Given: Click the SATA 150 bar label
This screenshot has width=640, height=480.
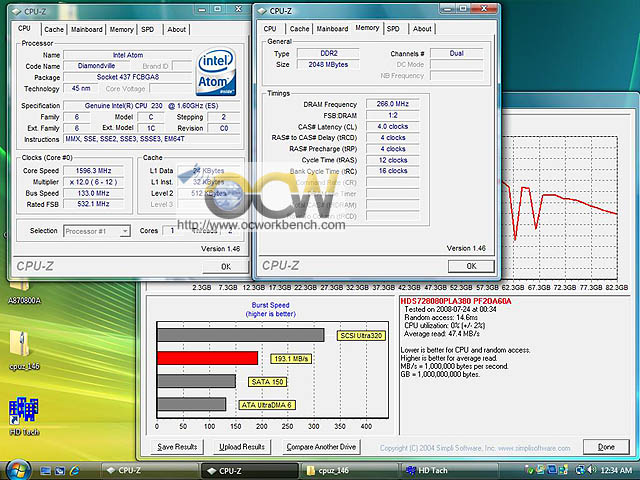Looking at the screenshot, I should coord(267,382).
